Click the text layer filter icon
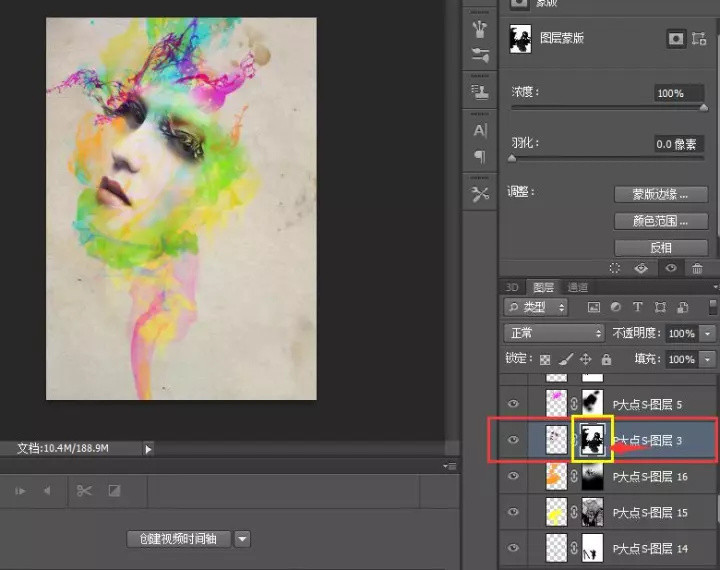Viewport: 720px width, 570px height. (637, 307)
